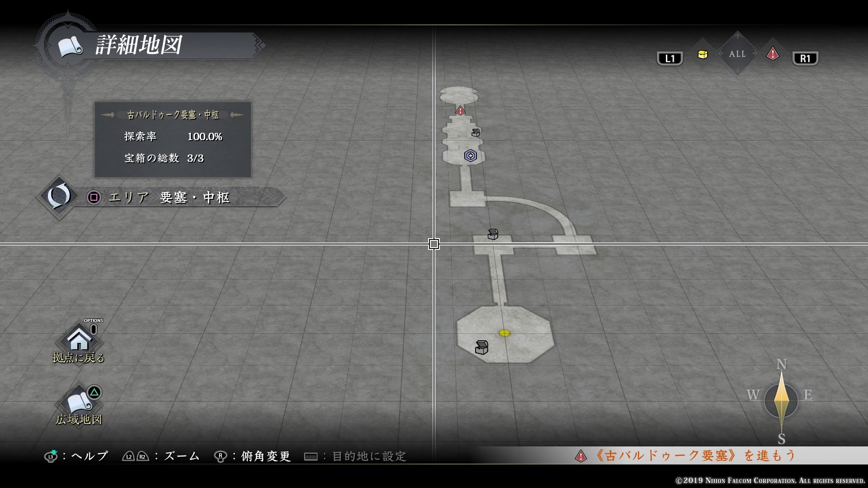Click the small chest in north corridor
The image size is (868, 488).
coord(476,132)
